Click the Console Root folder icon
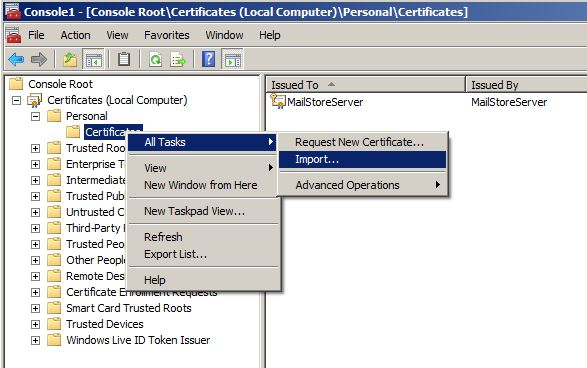 pos(16,83)
